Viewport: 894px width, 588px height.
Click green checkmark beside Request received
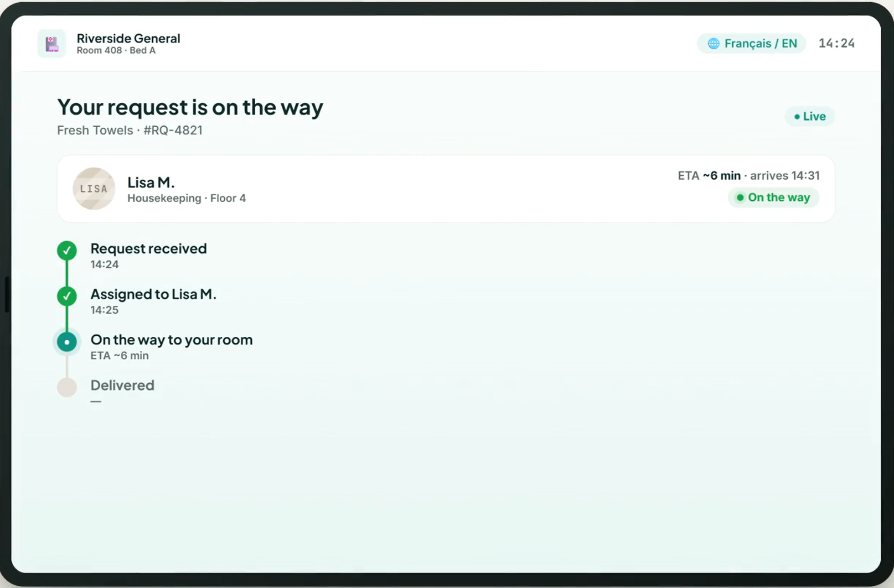[67, 251]
